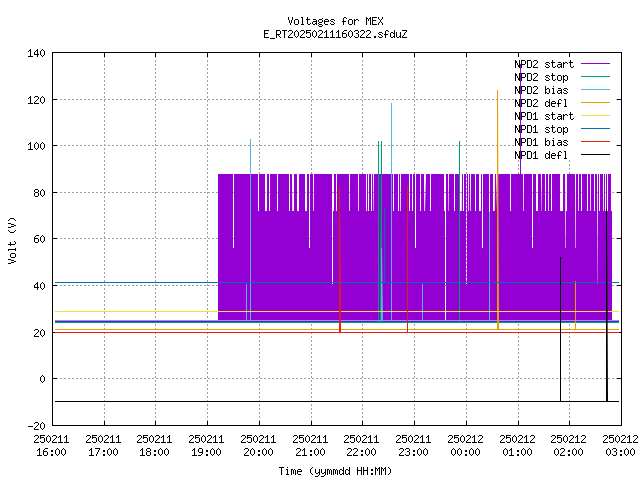Click the 250211 22:00 time tick label

(x=361, y=446)
